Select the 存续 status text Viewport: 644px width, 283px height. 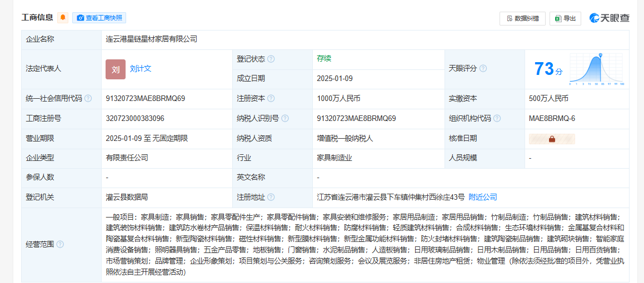pyautogui.click(x=324, y=59)
